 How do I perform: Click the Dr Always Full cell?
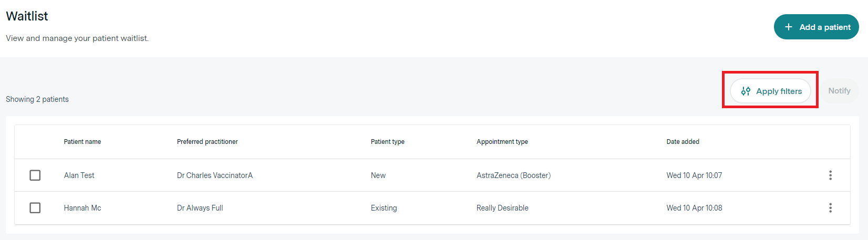(x=200, y=208)
